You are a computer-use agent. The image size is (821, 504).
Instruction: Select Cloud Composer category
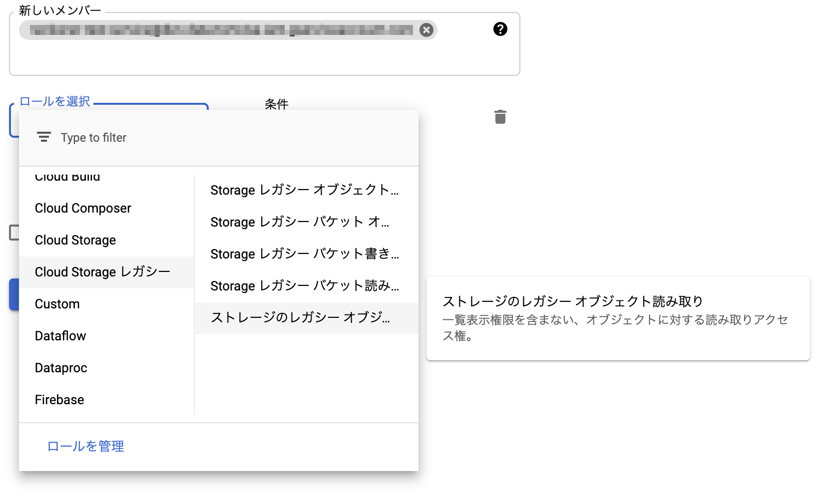106,208
